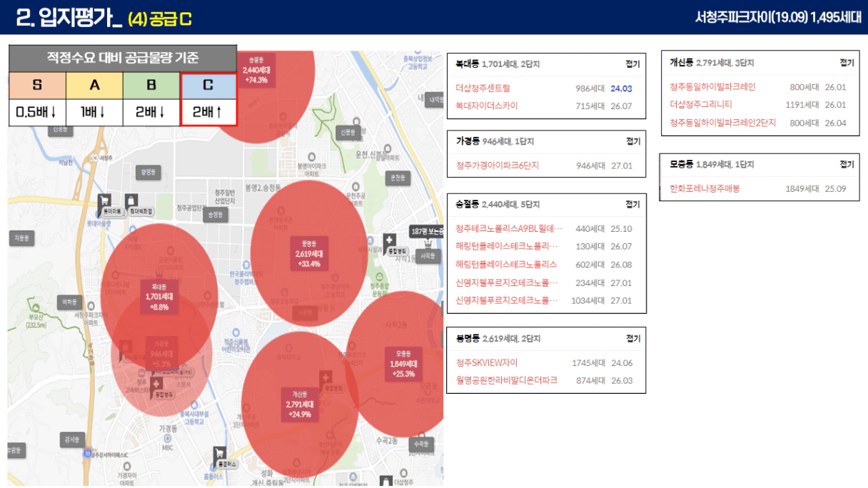Open the 청주동일하이빌파크레인 link dated 26.01
This screenshot has width=868, height=488.
[712, 87]
